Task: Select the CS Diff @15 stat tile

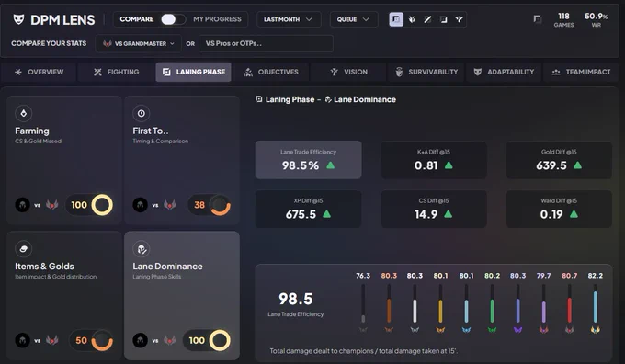Action: 434,209
